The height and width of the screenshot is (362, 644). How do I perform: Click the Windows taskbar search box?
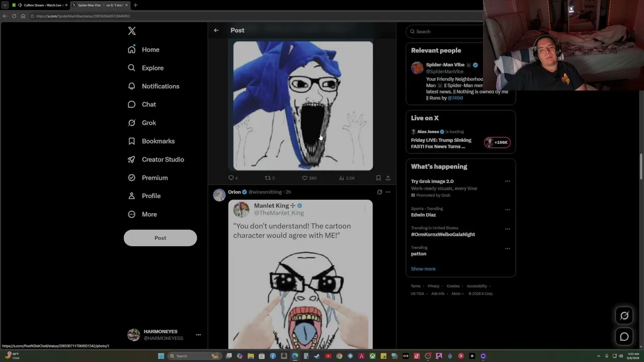pos(195,356)
